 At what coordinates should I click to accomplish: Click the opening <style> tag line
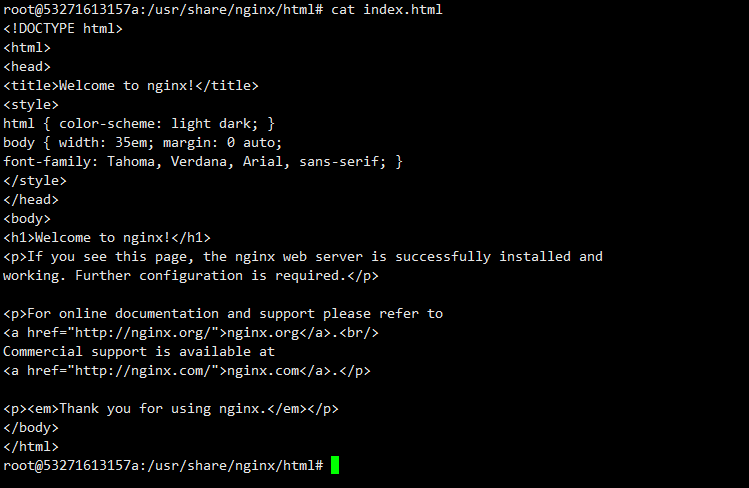[x=31, y=104]
